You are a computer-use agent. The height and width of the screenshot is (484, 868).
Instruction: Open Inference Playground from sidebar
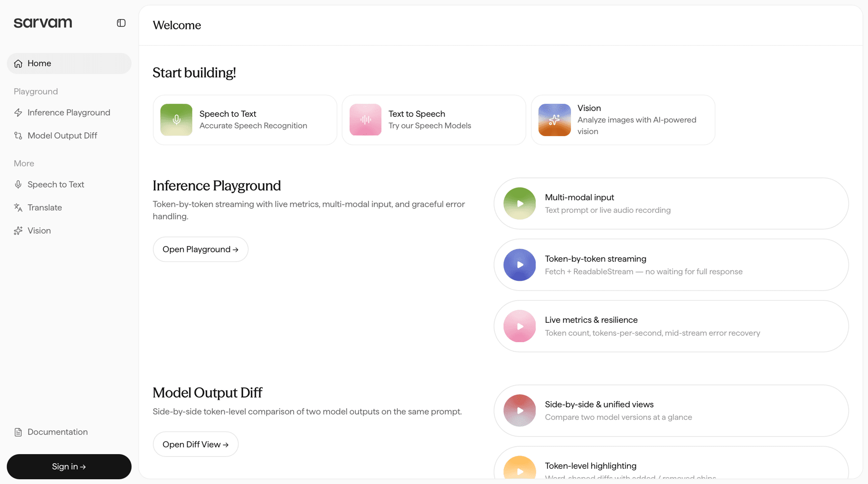[x=69, y=112]
